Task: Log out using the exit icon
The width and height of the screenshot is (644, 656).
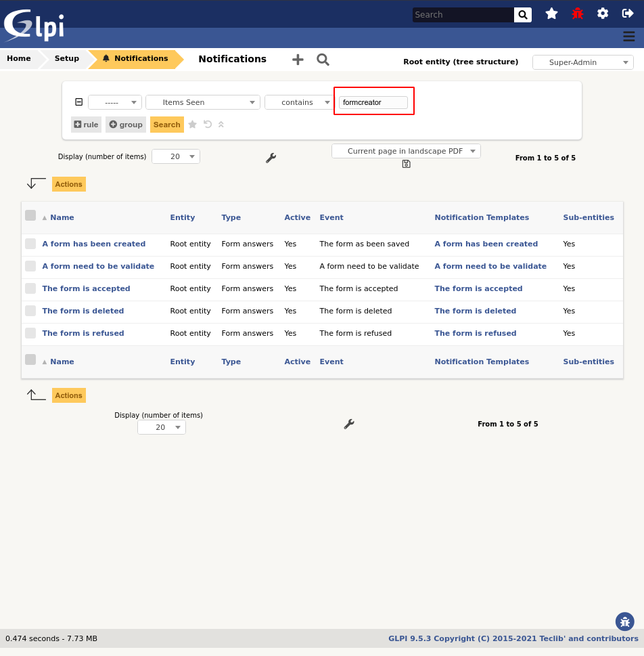Action: [627, 14]
